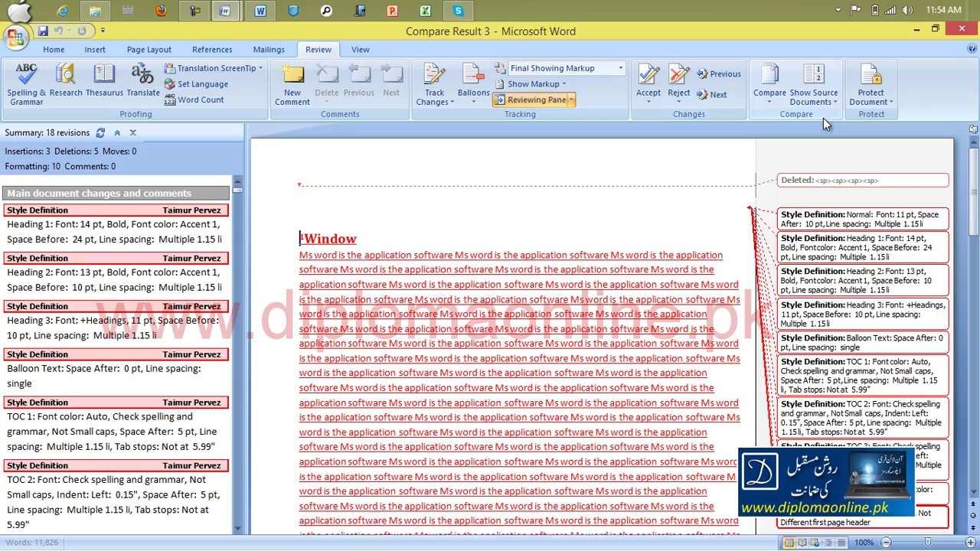
Task: Switch to the Insert tab
Action: (x=95, y=50)
